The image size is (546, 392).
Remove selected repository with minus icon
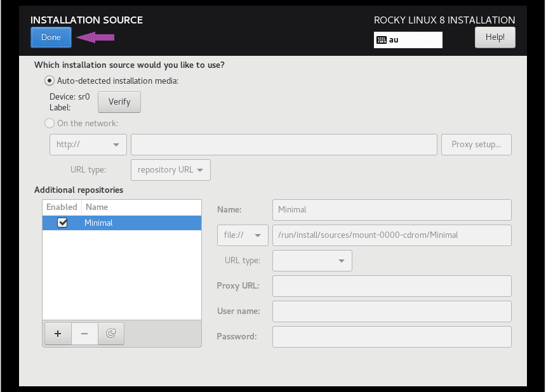point(84,334)
